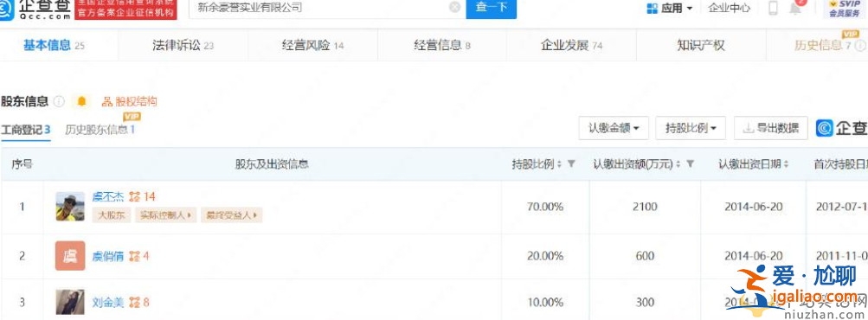The width and height of the screenshot is (868, 320).
Task: Click the 2100 contribution amount cell
Action: 645,207
